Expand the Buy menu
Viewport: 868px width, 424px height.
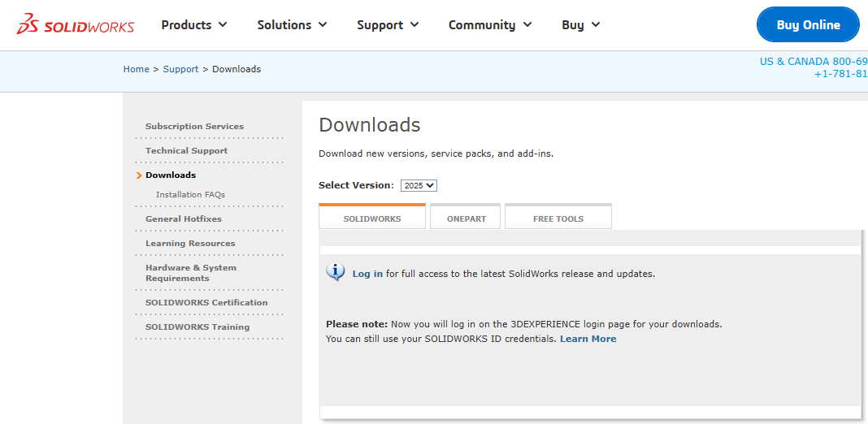580,25
